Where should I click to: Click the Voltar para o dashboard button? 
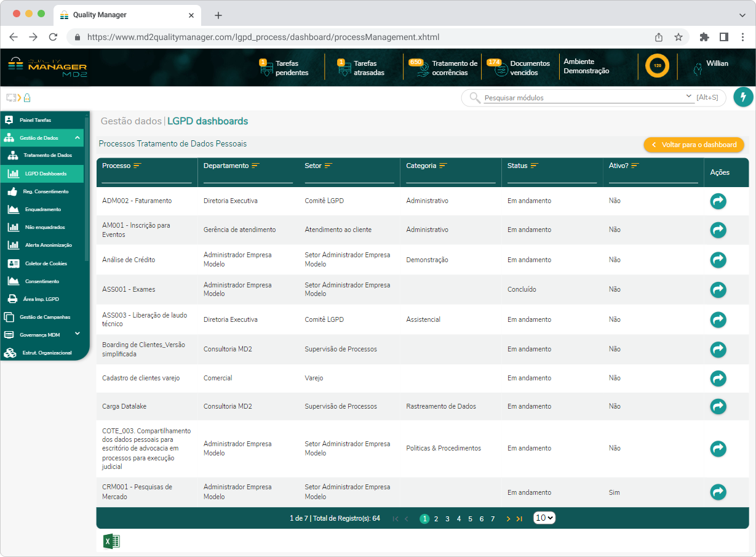693,145
